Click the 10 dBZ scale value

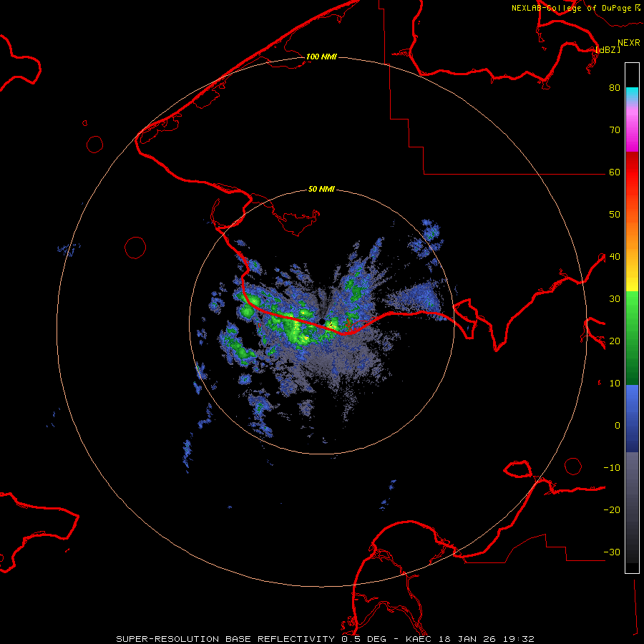click(x=615, y=384)
